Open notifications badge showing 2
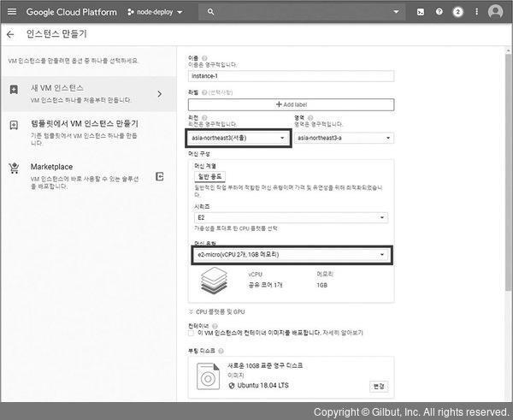The width and height of the screenshot is (513, 420). click(x=457, y=12)
